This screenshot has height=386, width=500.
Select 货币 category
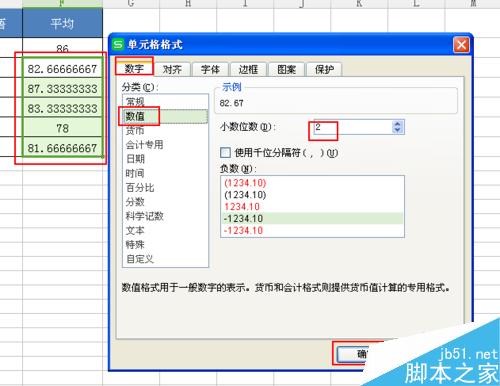(165, 130)
